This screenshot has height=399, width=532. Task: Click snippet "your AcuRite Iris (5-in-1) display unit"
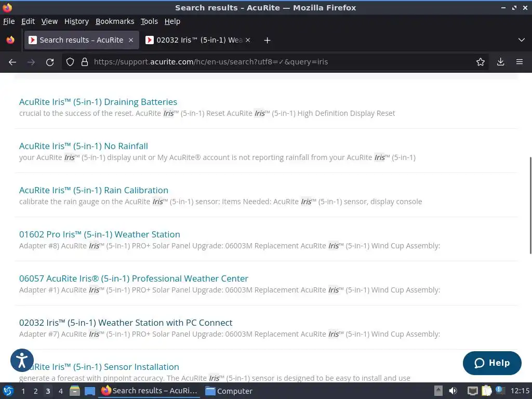83,157
